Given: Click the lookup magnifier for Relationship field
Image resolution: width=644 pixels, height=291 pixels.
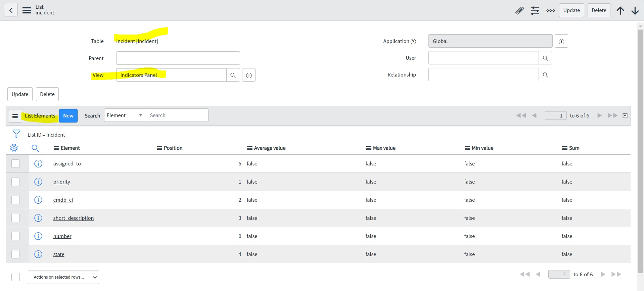Looking at the screenshot, I should [x=545, y=75].
